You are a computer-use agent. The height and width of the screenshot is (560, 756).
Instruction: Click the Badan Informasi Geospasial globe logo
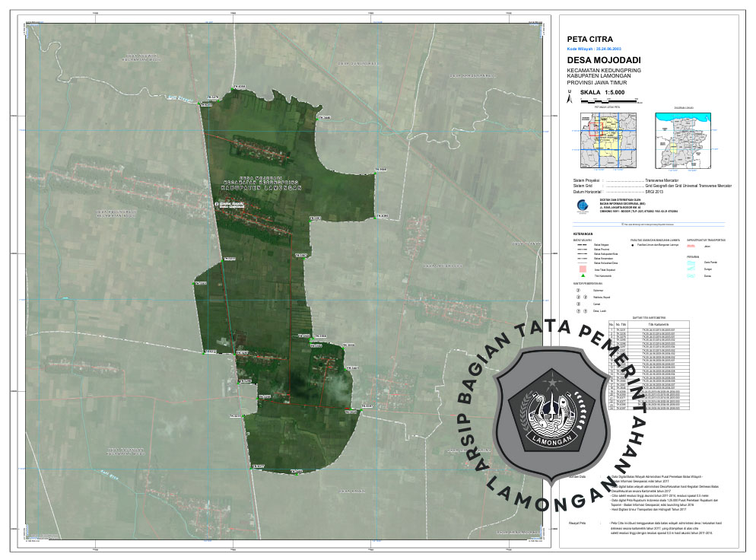coord(582,205)
